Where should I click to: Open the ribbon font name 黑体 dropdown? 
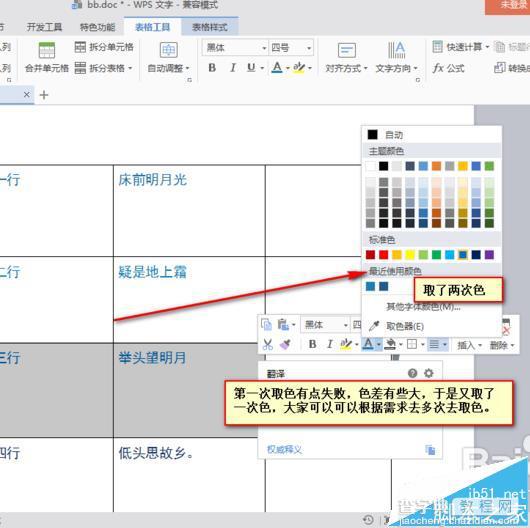pyautogui.click(x=264, y=48)
